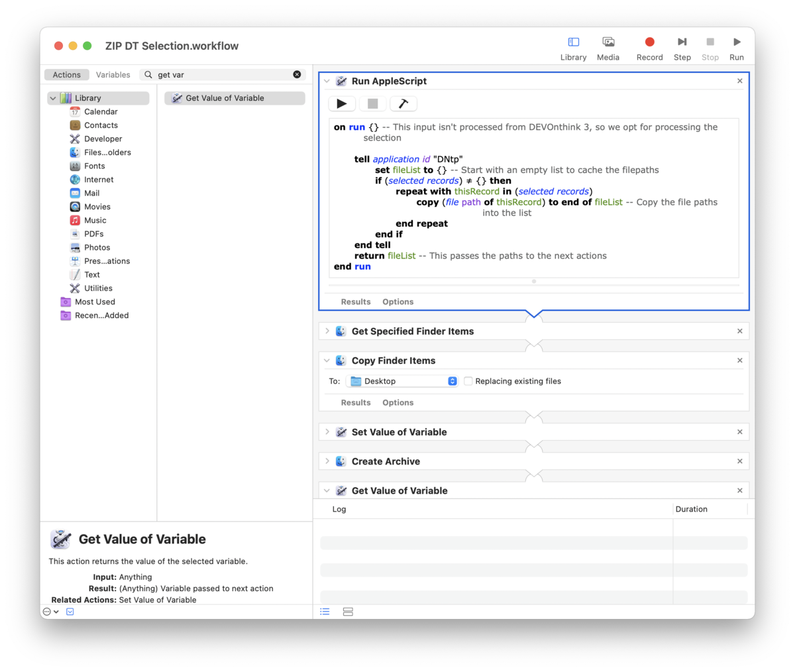795x672 pixels.
Task: Click the script editor resize handle
Action: 534,282
